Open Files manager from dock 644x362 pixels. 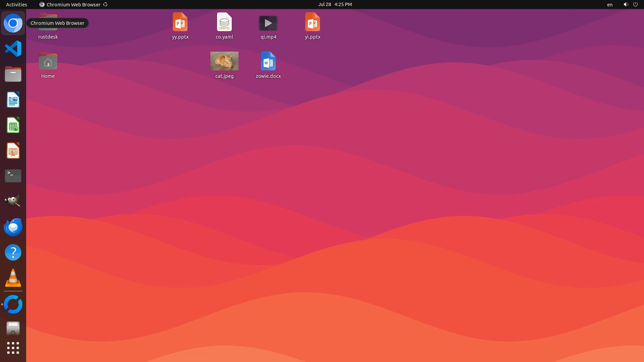[x=13, y=74]
